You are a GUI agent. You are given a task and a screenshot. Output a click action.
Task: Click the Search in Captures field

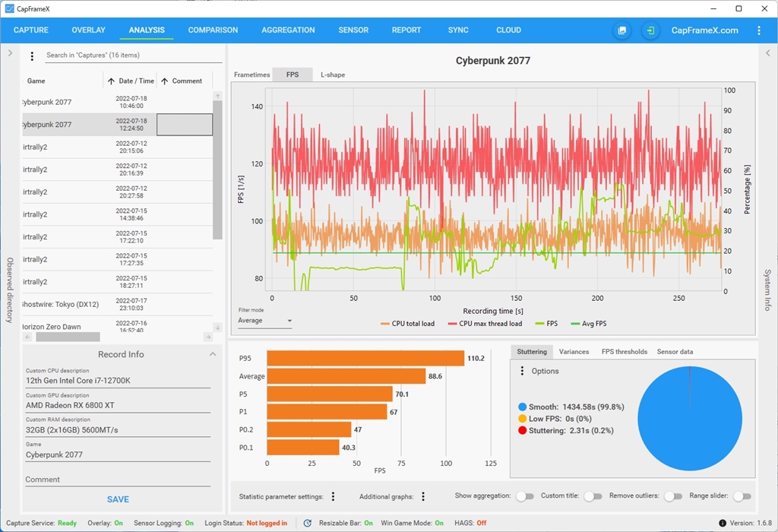(x=133, y=55)
